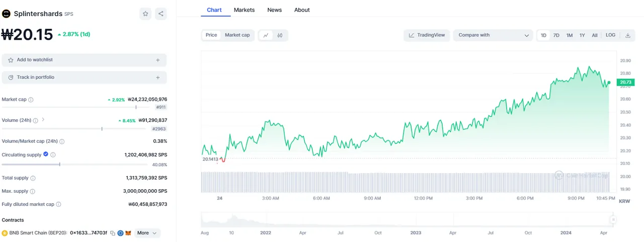Copy the BNB Smart Chain contract address
The height and width of the screenshot is (242, 644).
[113, 233]
